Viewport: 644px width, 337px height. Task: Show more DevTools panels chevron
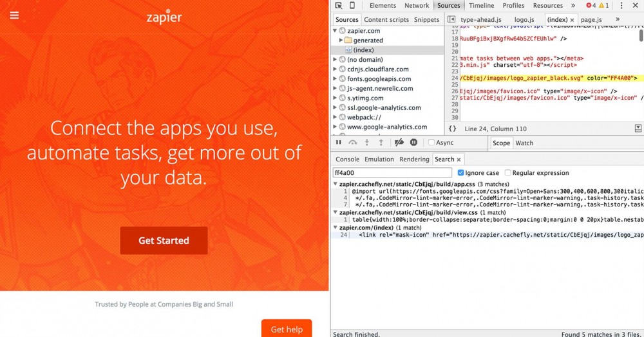573,5
